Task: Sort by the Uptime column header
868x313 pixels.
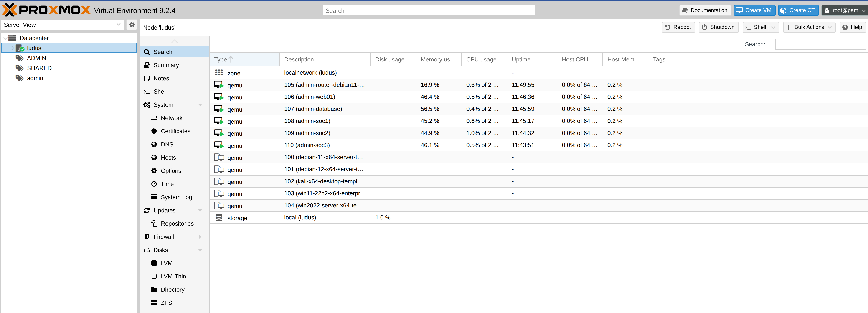Action: pyautogui.click(x=532, y=59)
